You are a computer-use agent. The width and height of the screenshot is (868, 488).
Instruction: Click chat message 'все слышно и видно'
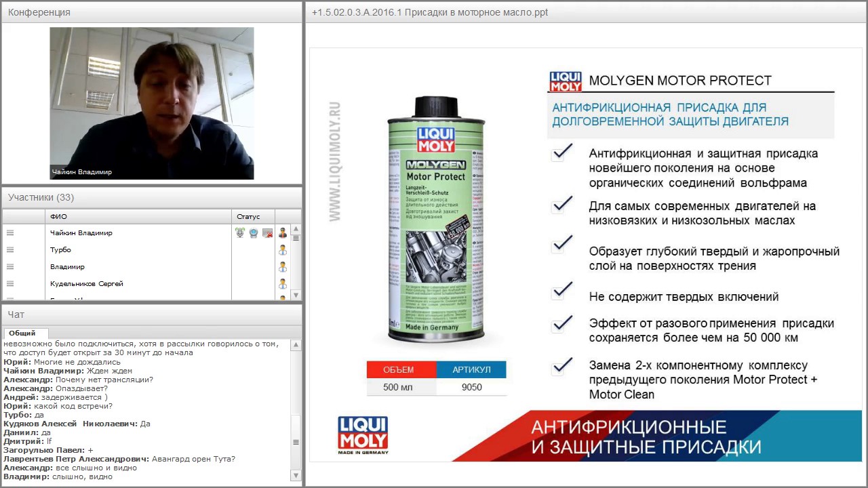point(96,468)
